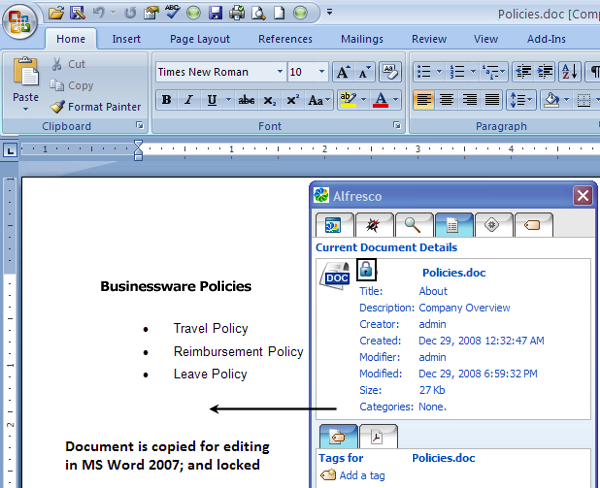Sort text with A-Z icon
This screenshot has width=600, height=488.
click(x=570, y=72)
